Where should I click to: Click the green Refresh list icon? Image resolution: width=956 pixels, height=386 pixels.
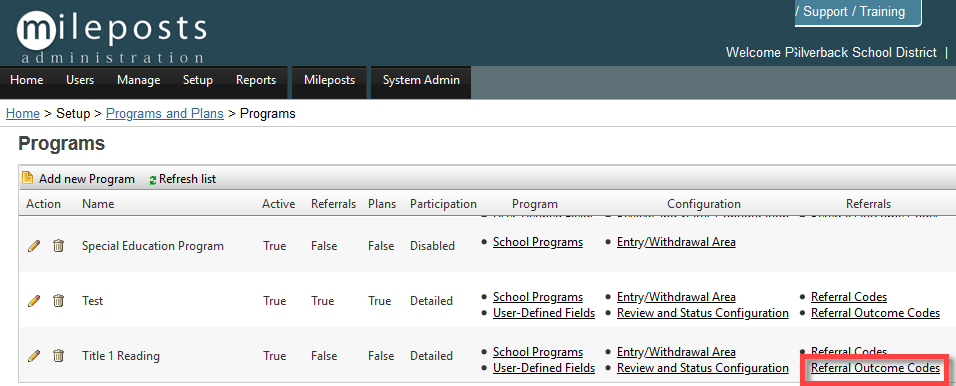(153, 180)
